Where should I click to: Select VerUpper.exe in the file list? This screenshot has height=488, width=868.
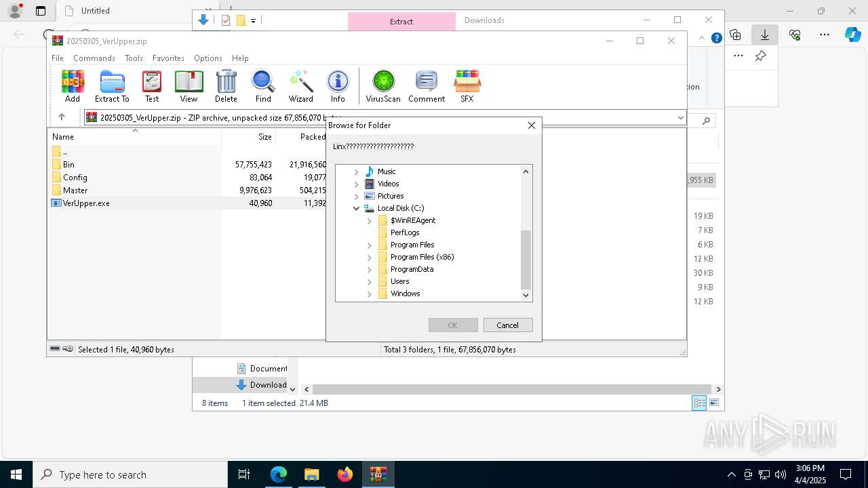click(x=86, y=203)
